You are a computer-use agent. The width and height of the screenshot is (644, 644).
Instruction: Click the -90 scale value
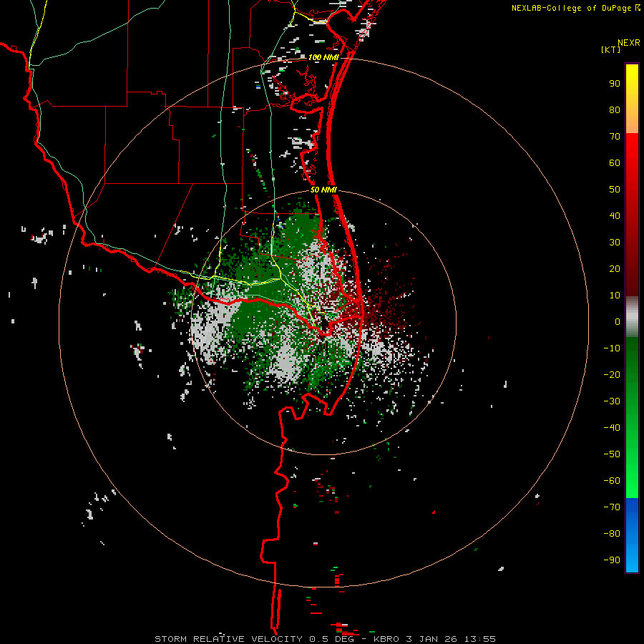[x=612, y=560]
